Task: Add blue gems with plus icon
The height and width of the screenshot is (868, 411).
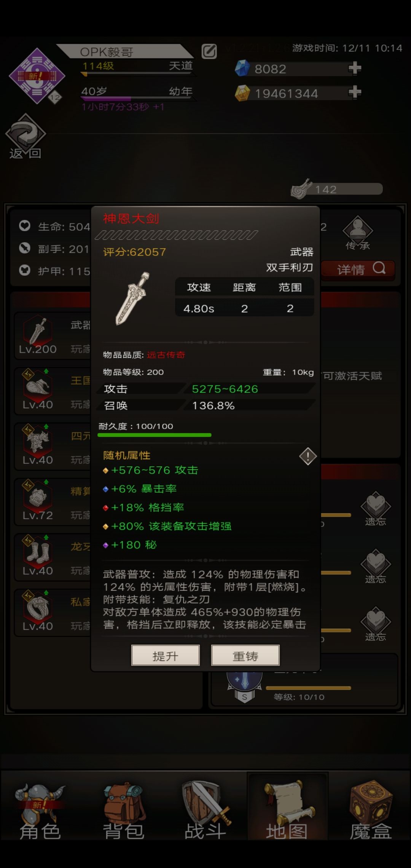Action: pos(354,68)
